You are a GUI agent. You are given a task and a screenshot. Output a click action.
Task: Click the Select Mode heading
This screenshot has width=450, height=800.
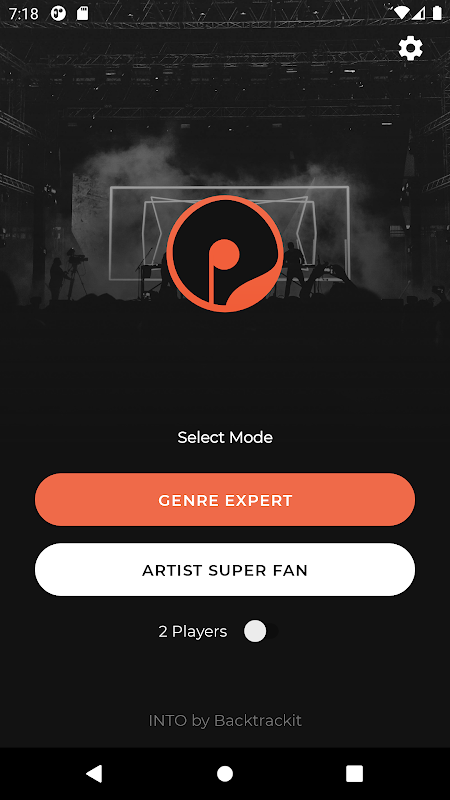click(225, 437)
